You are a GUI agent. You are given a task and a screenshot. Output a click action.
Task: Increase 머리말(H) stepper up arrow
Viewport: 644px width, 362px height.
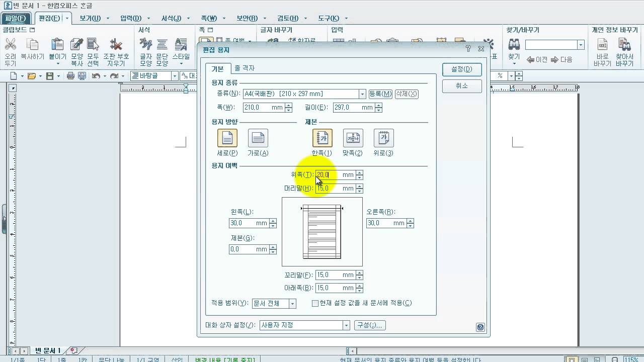tap(359, 186)
